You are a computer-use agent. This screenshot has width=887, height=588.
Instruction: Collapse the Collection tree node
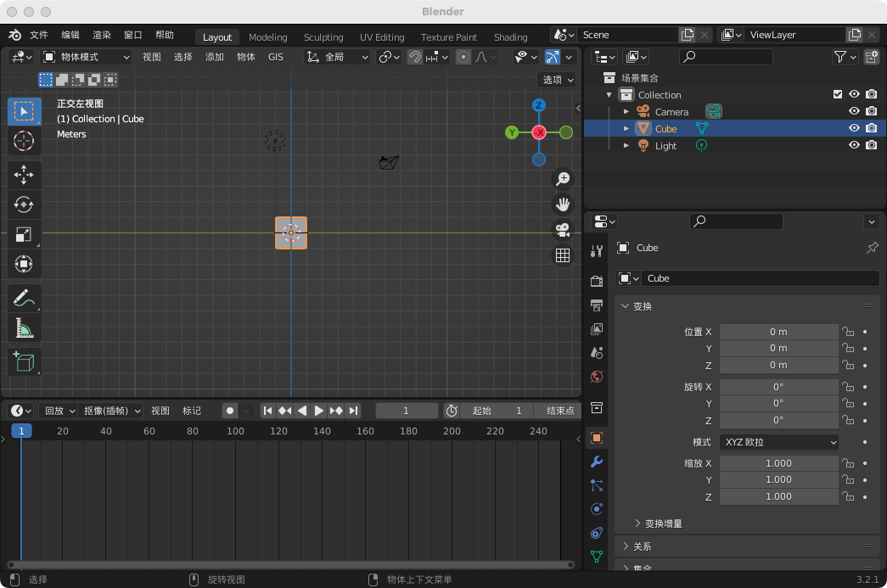(609, 95)
